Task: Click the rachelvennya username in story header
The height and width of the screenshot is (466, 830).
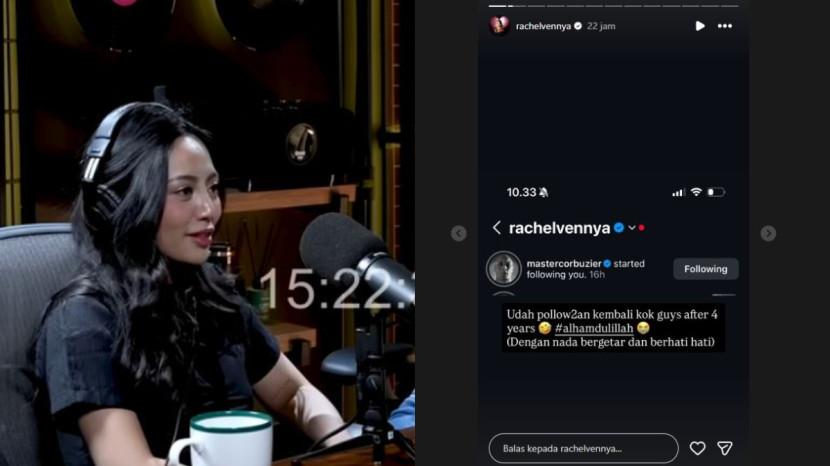Action: (543, 26)
